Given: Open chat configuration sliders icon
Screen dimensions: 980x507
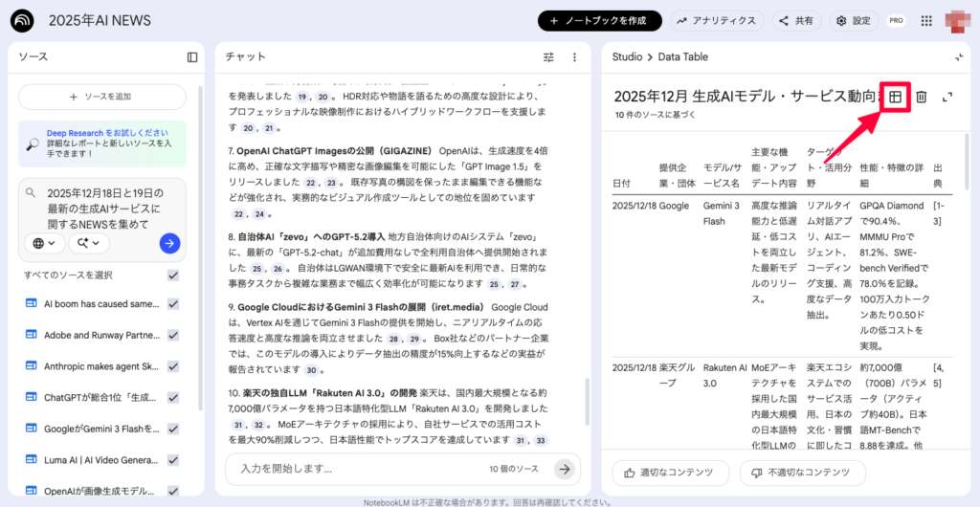Looking at the screenshot, I should pyautogui.click(x=548, y=56).
